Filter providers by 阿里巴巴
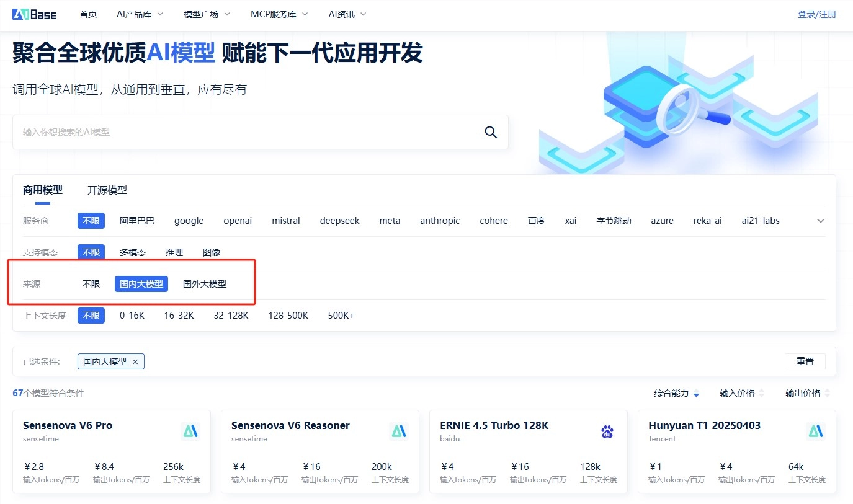 pyautogui.click(x=137, y=221)
